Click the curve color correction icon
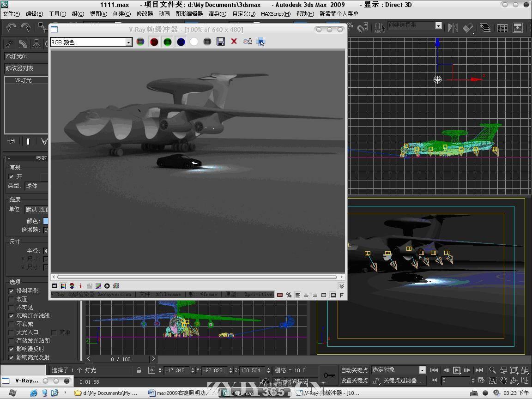The width and height of the screenshot is (532, 399). point(98,286)
